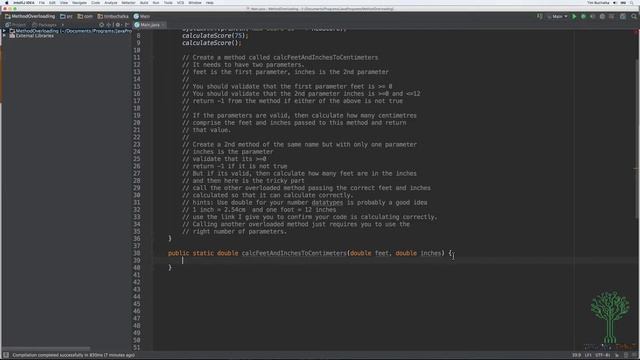The image size is (640, 360).
Task: Click the Main class breadcrumb
Action: coord(142,16)
